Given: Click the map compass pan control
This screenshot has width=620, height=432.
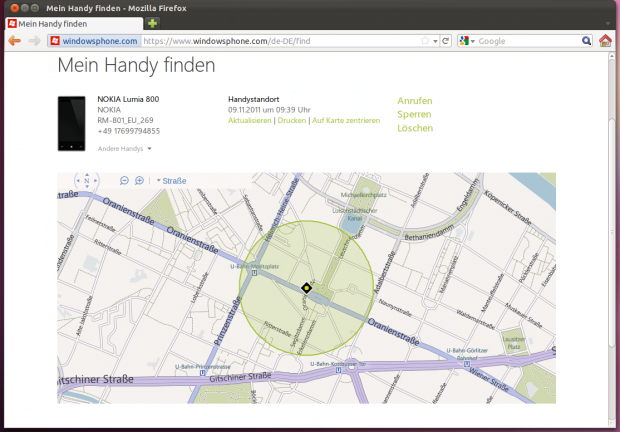Looking at the screenshot, I should (86, 181).
